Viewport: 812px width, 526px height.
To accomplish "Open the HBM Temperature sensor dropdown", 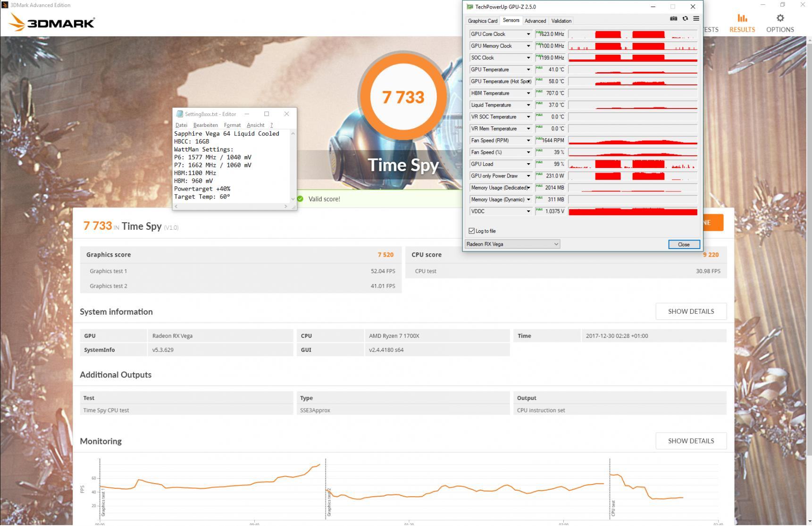I will click(528, 93).
